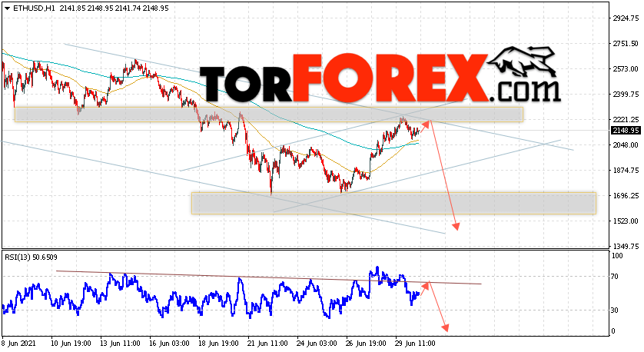This screenshot has height=352, width=644.
Task: Click the 1696.25 price axis label
Action: pyautogui.click(x=626, y=196)
